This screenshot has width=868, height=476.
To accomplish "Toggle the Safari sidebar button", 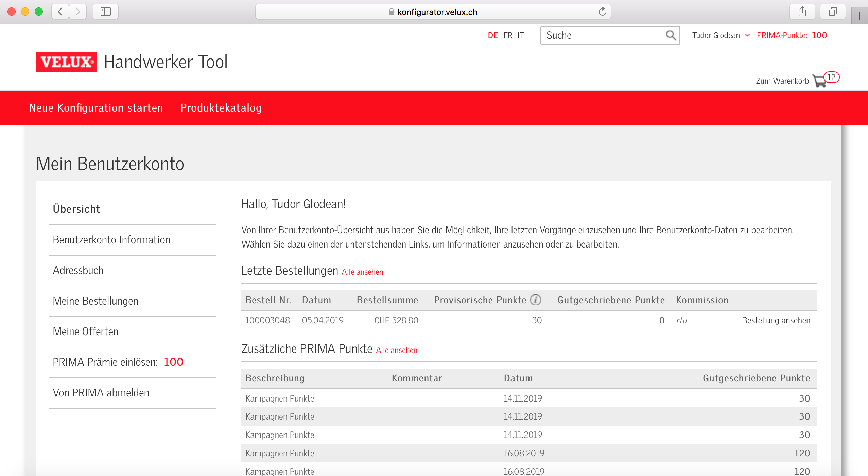I will (x=106, y=12).
